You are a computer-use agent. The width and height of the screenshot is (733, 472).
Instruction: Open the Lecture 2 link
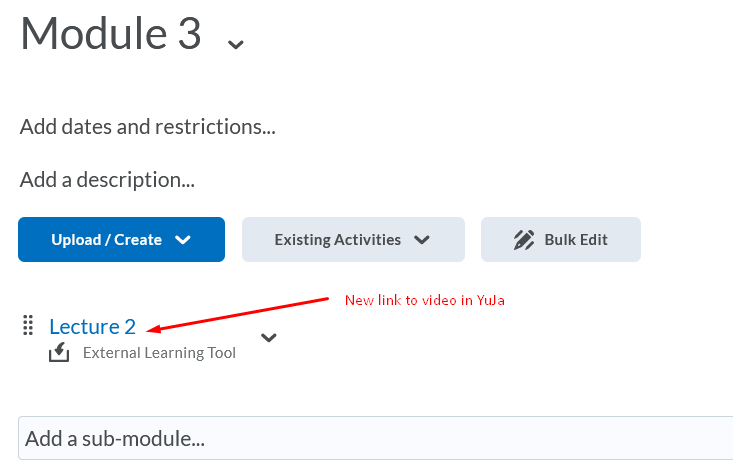(x=92, y=326)
